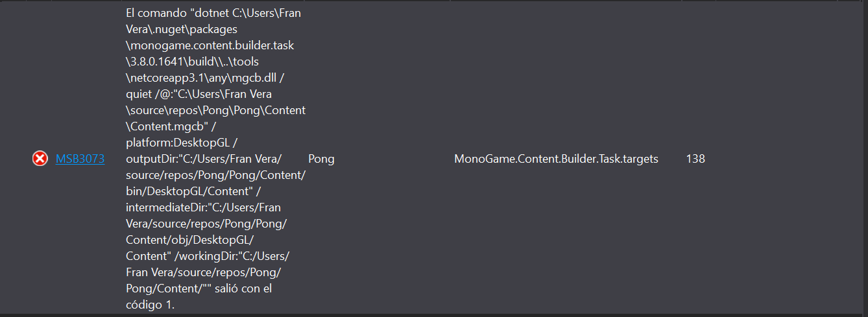Viewport: 868px width, 317px height.
Task: Click description text starting 'El comando "dotnet'
Action: point(213,13)
